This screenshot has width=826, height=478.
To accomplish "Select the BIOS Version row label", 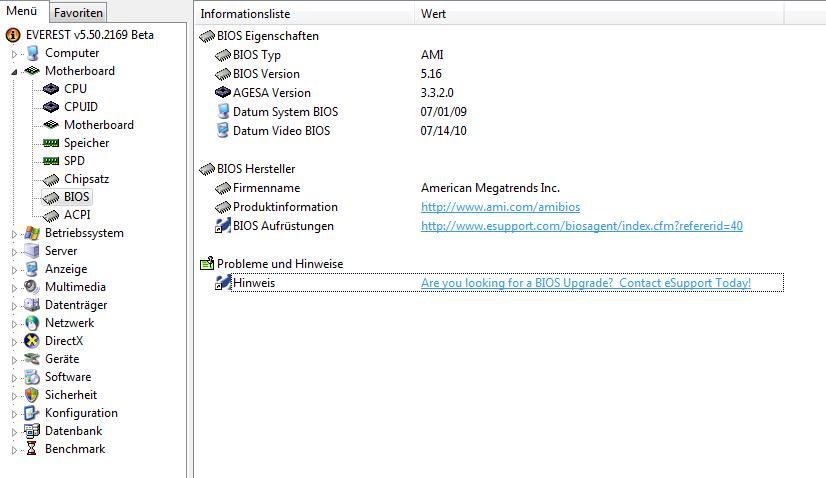I will pyautogui.click(x=266, y=74).
